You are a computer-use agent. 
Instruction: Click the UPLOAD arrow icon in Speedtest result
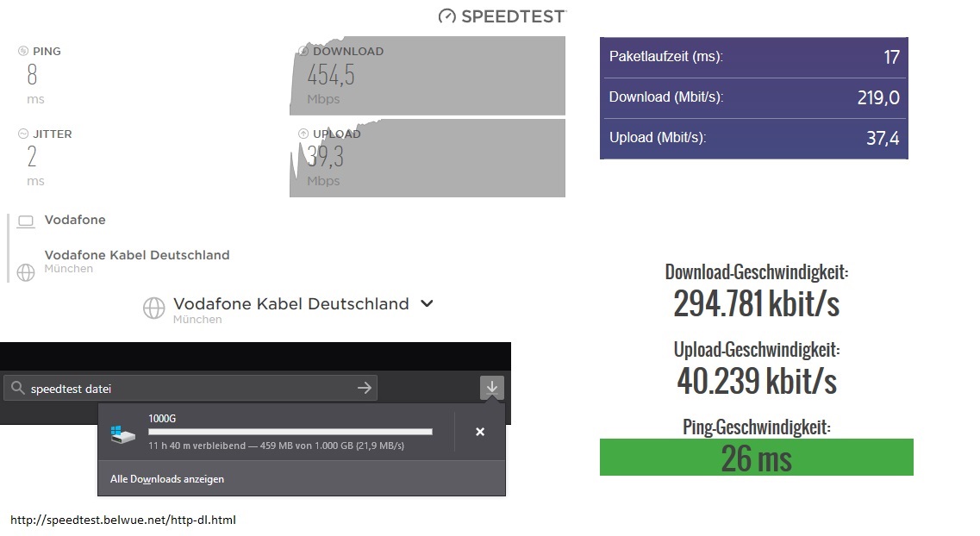(303, 134)
